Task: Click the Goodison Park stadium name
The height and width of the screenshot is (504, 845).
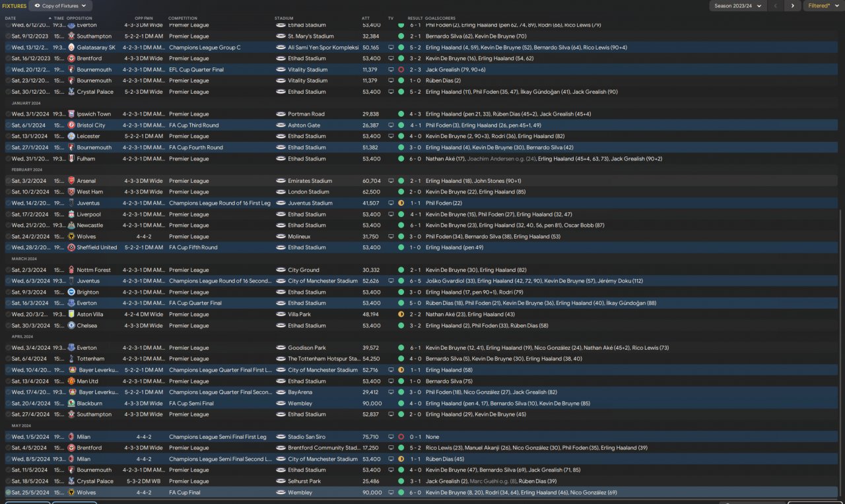Action: pyautogui.click(x=307, y=348)
